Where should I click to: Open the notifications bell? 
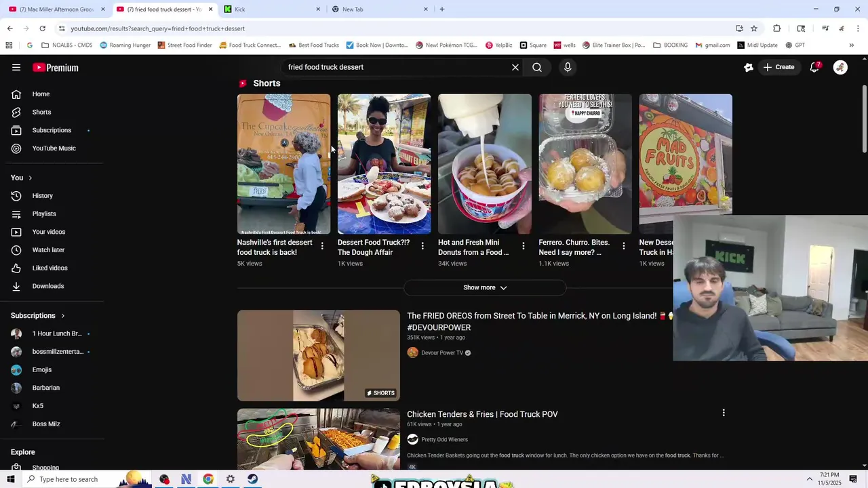(815, 67)
